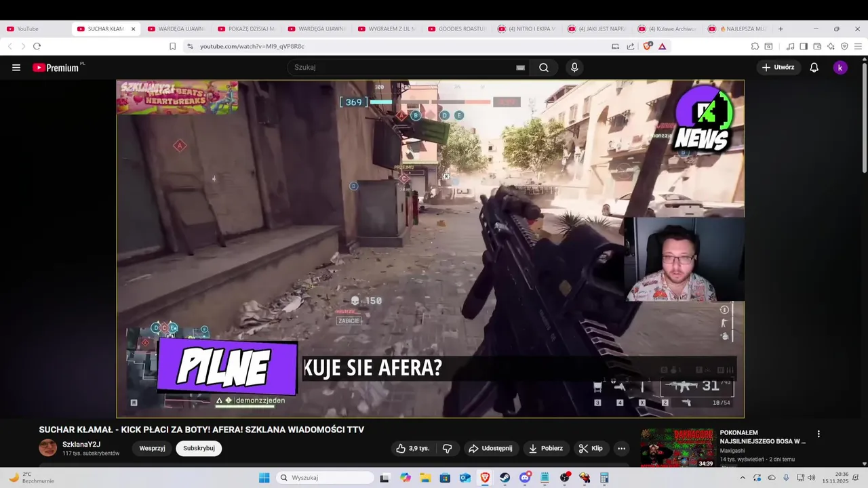Click Pobierz to download video

546,448
